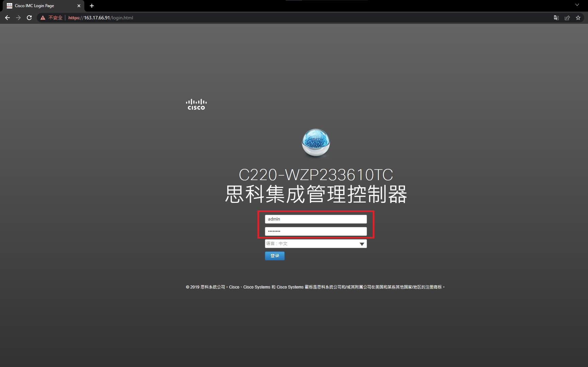Click the blue 登录 login button
Image resolution: width=588 pixels, height=367 pixels.
pos(275,256)
